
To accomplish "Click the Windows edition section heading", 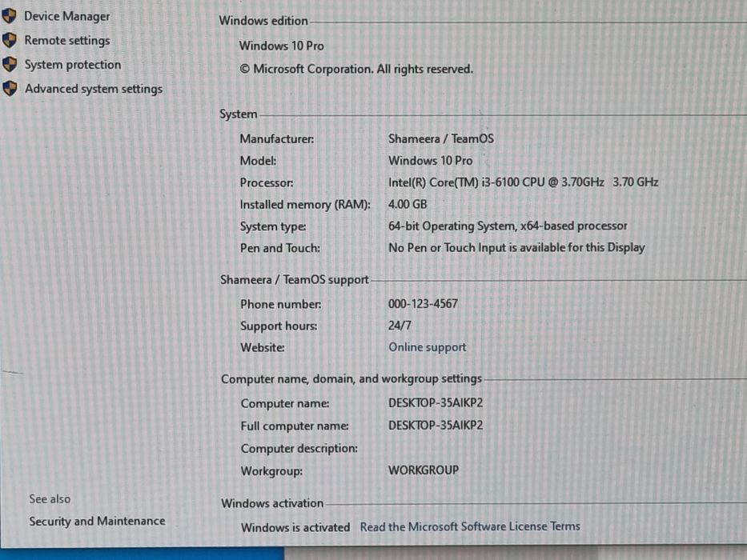I will 263,21.
